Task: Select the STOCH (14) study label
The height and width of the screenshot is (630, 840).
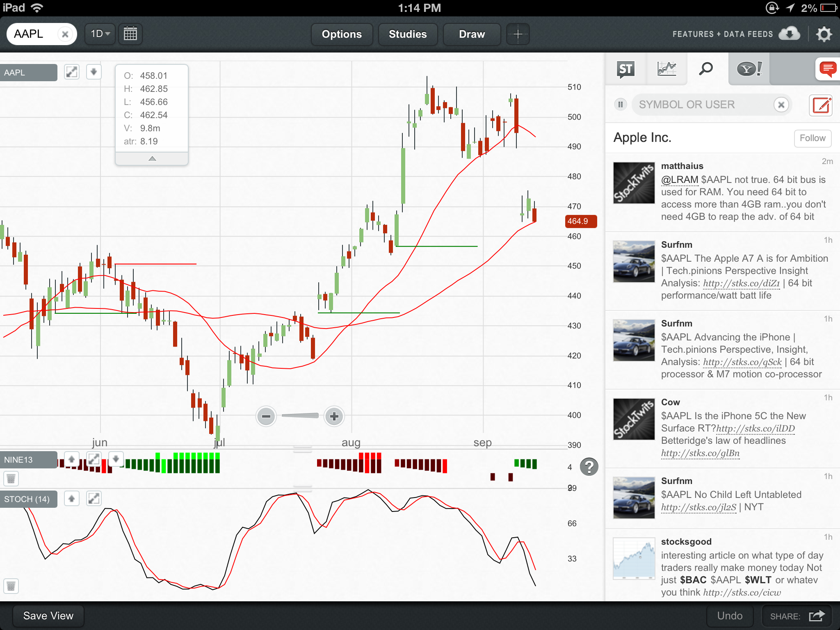Action: click(28, 499)
